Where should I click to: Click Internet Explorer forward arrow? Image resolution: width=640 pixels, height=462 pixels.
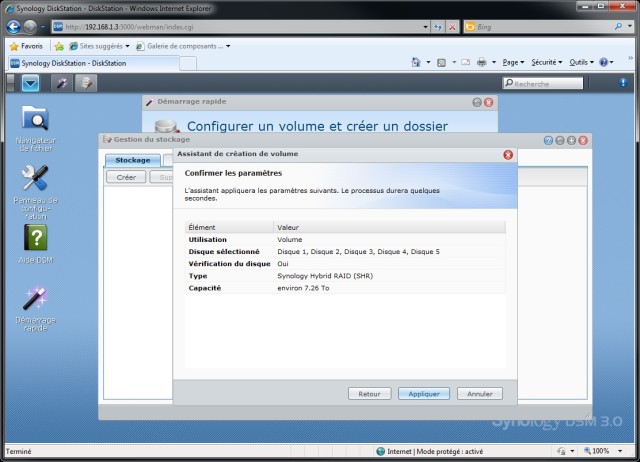click(30, 27)
